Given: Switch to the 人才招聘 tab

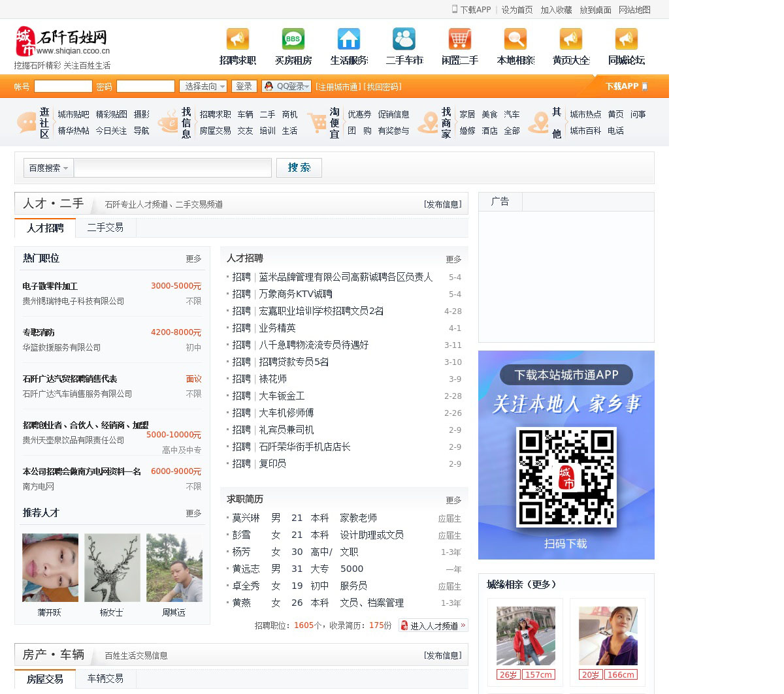Looking at the screenshot, I should 45,228.
